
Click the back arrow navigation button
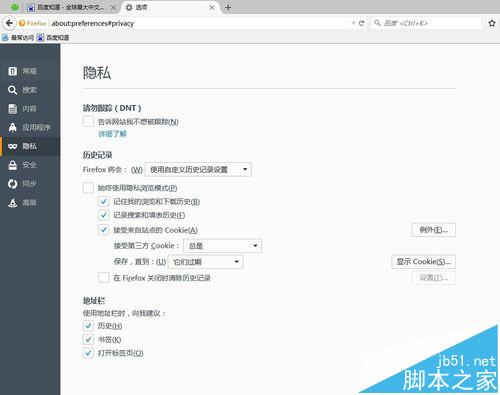click(9, 23)
